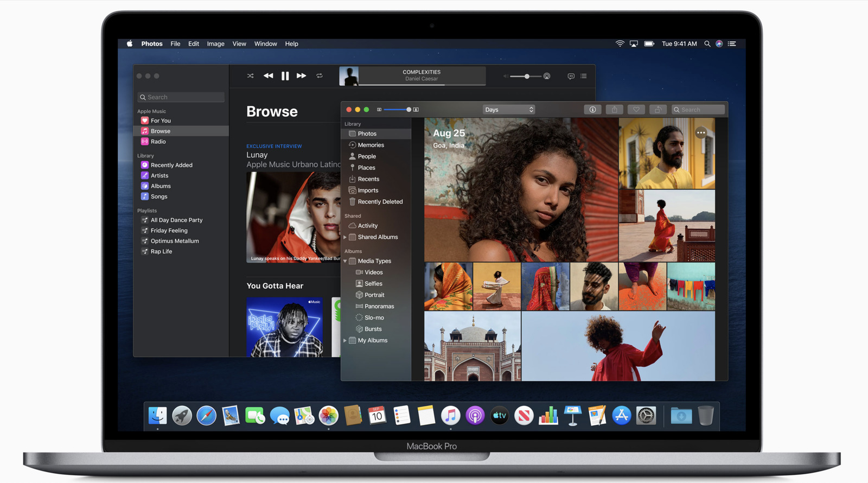This screenshot has width=868, height=483.
Task: Launch Podcasts from the Dock
Action: (x=475, y=416)
